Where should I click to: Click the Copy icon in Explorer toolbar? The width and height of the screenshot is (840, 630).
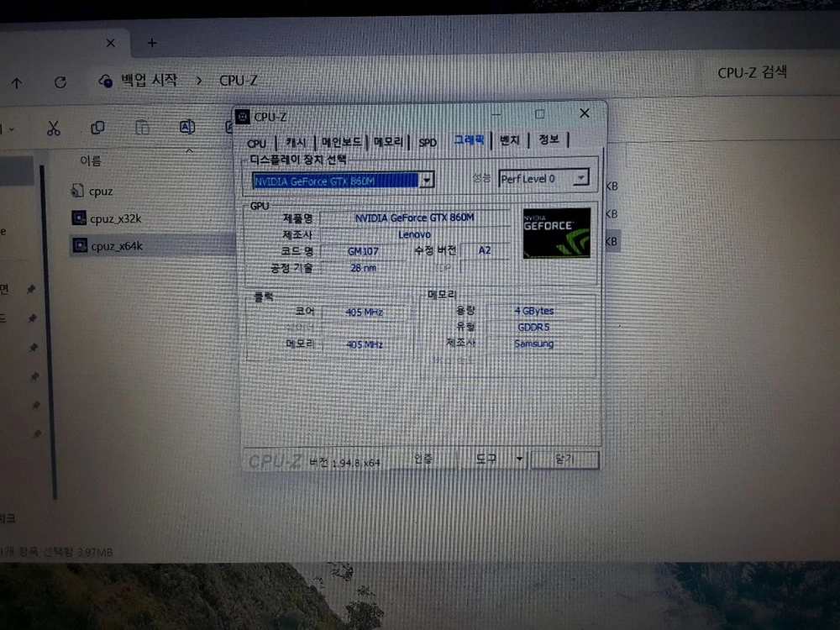[x=97, y=128]
